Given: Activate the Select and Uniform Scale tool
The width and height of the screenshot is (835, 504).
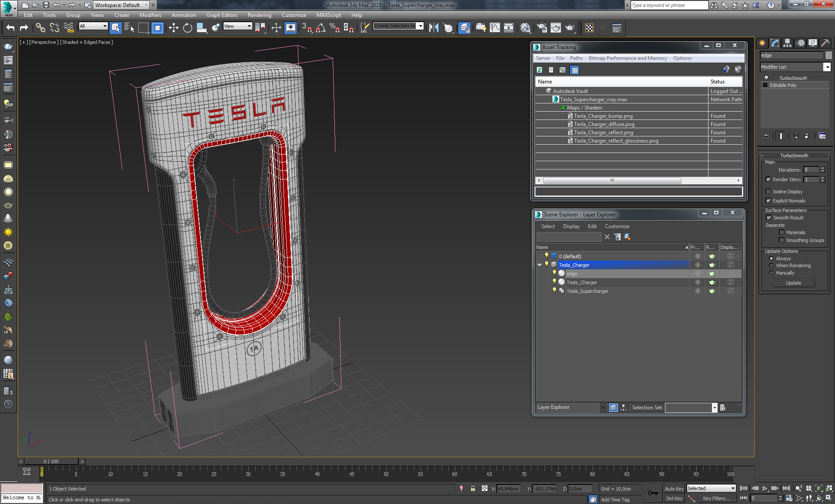Looking at the screenshot, I should pyautogui.click(x=201, y=28).
